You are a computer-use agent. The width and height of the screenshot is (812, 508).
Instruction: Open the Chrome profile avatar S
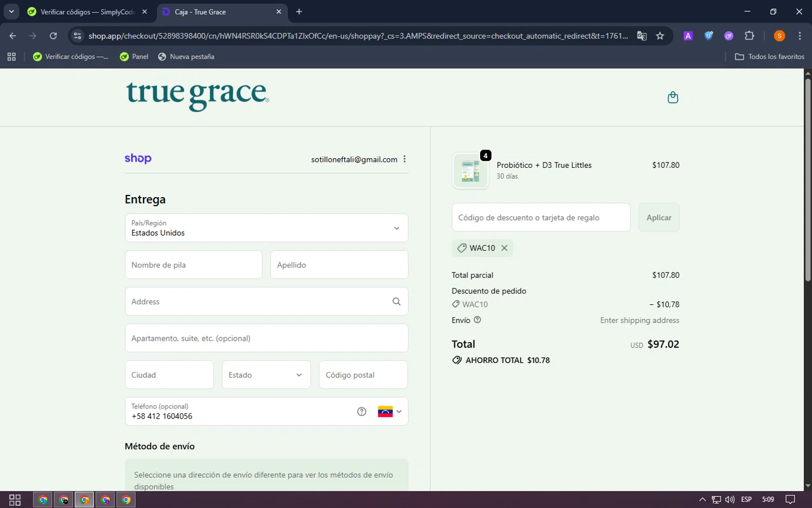point(780,36)
